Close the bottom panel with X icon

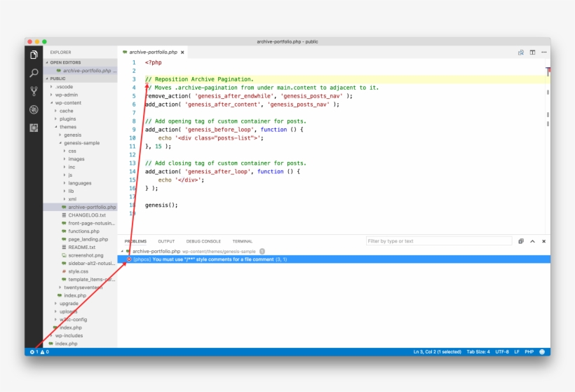pyautogui.click(x=544, y=241)
